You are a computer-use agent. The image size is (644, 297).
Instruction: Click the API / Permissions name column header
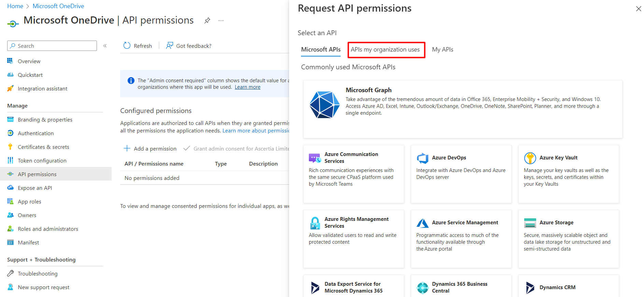tap(154, 164)
